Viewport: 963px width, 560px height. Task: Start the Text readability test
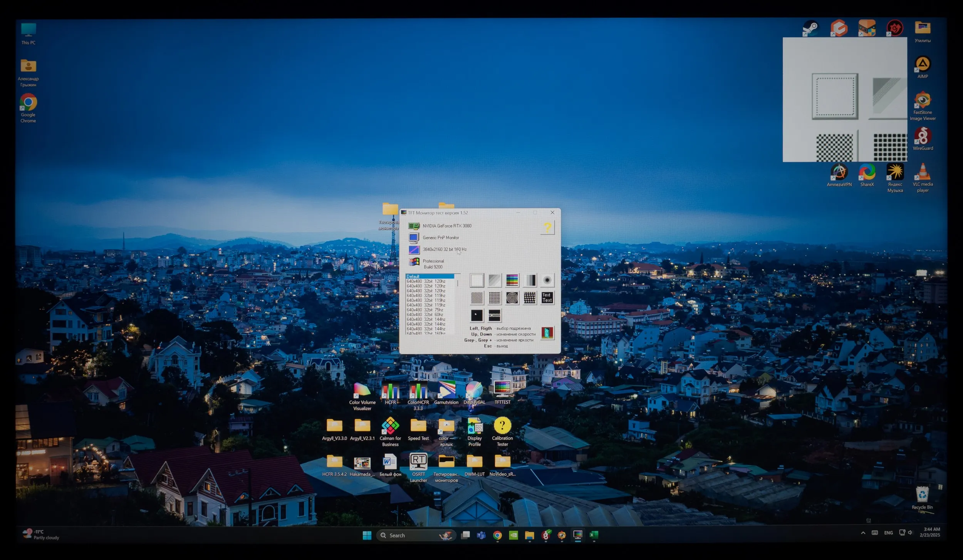click(547, 298)
